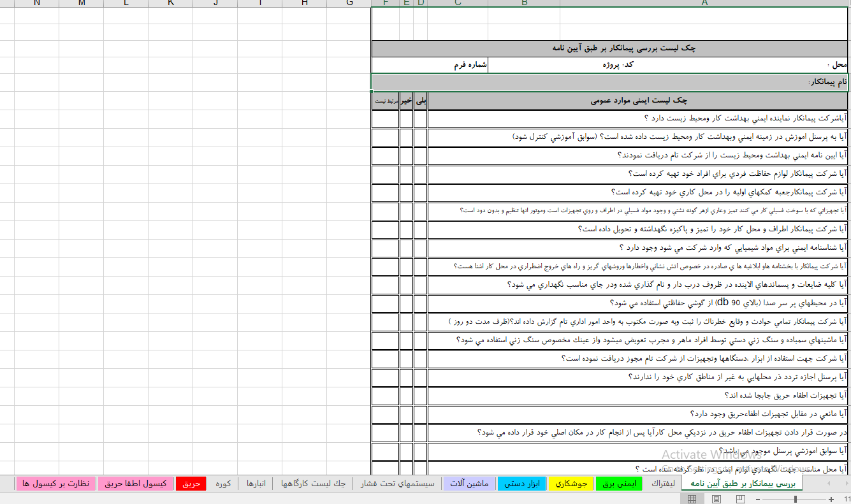This screenshot has height=504, width=851.
Task: Select the question mentioning سوابق آموزشي كنترل شود
Action: [638, 137]
